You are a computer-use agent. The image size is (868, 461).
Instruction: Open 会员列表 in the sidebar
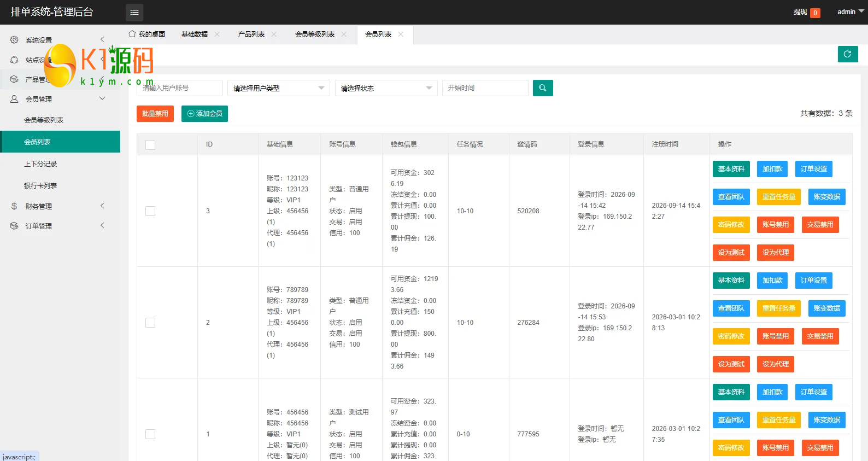(60, 142)
